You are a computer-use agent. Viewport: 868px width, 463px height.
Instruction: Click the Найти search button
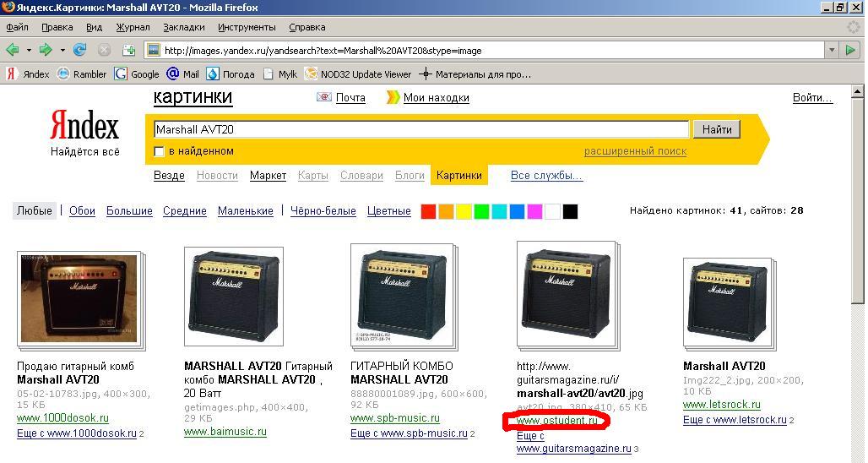(x=717, y=129)
